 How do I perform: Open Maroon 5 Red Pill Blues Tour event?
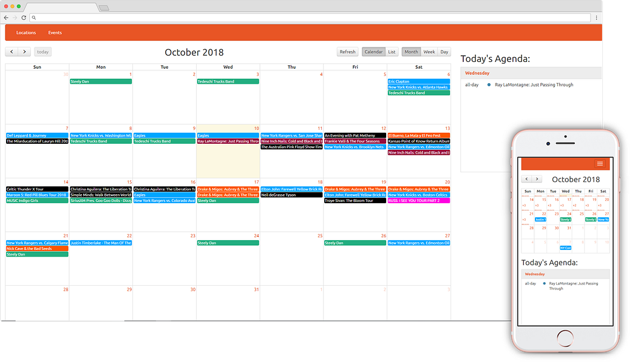click(x=37, y=195)
